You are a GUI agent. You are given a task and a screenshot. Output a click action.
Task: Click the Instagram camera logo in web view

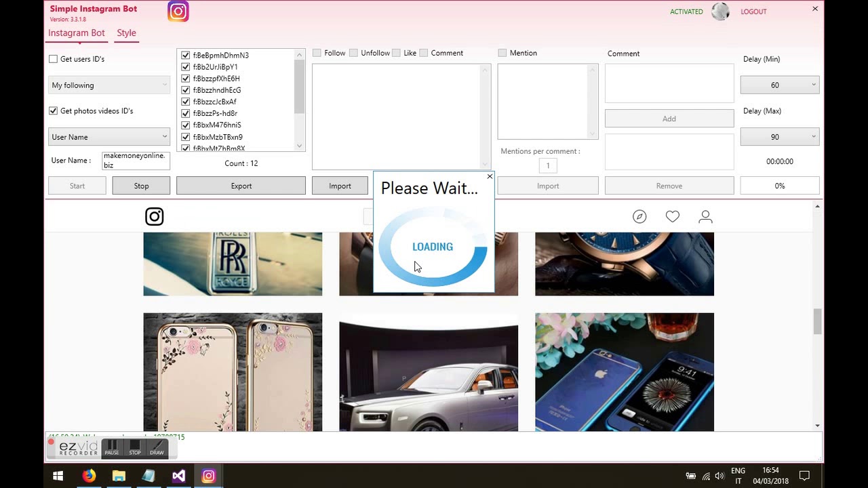click(155, 216)
